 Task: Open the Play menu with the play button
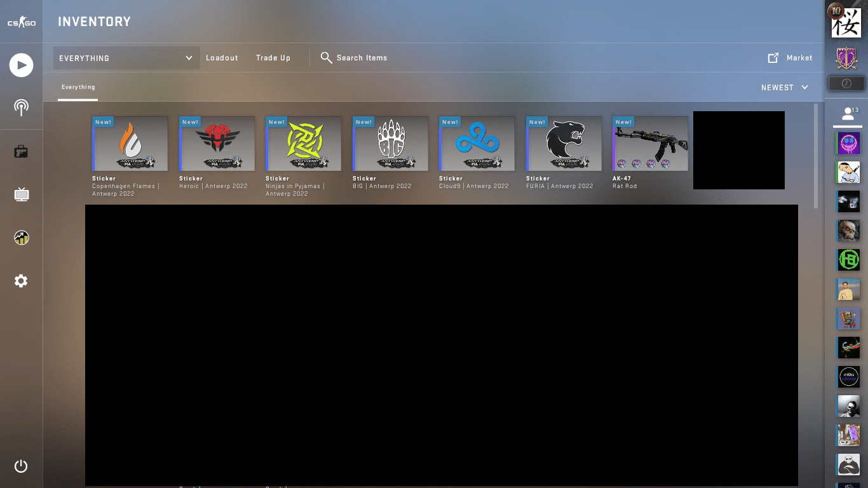21,65
